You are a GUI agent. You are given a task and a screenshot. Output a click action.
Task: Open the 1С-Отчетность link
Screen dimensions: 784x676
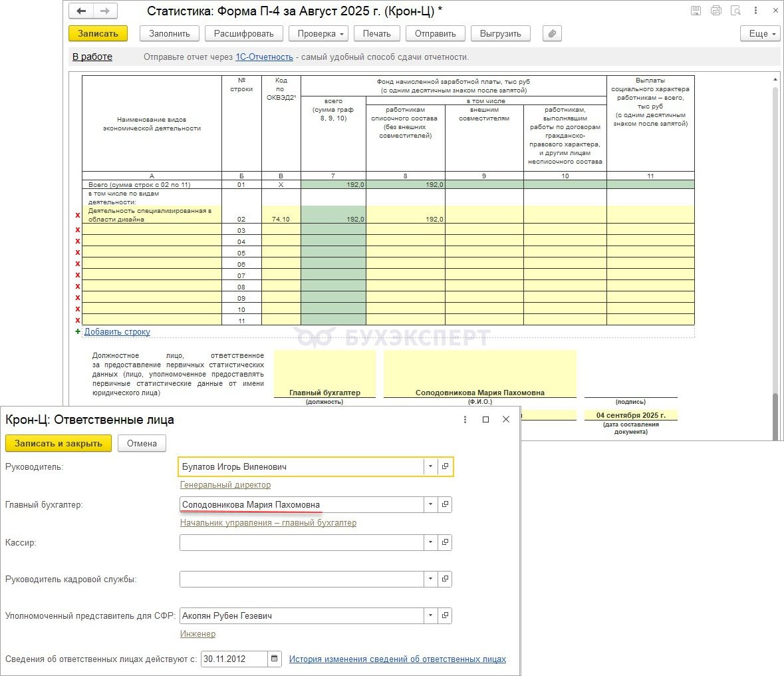(x=264, y=57)
